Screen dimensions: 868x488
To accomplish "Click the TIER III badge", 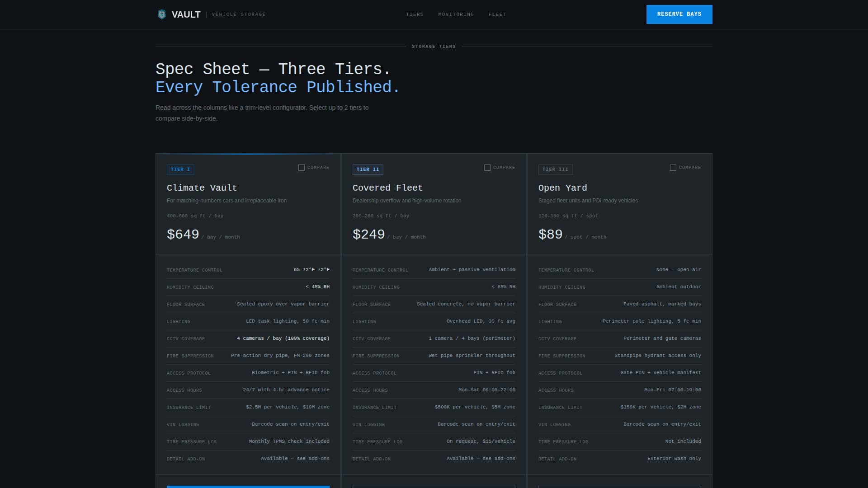I will 555,169.
